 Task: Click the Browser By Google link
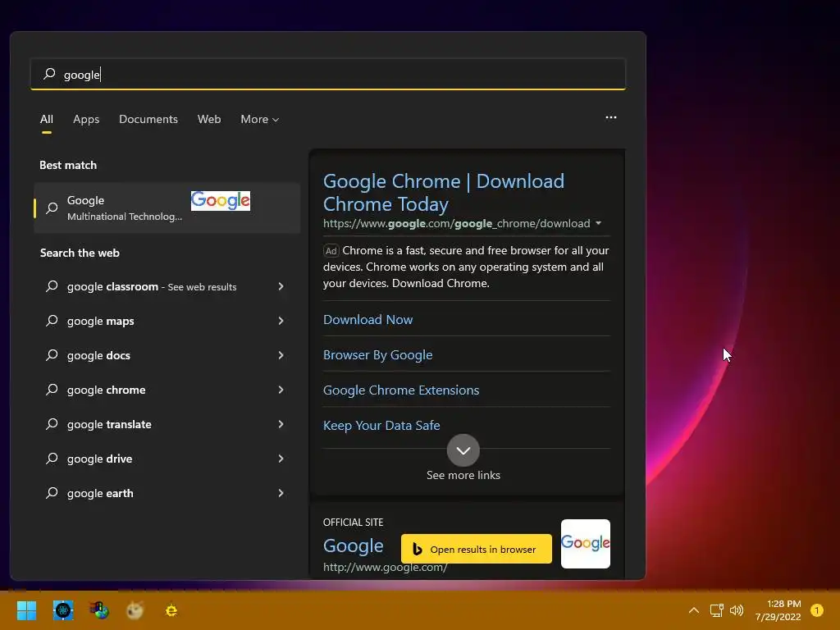pyautogui.click(x=377, y=354)
